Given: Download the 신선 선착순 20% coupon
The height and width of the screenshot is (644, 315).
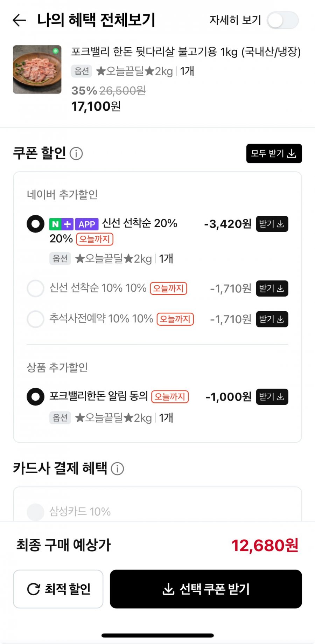Looking at the screenshot, I should tap(272, 224).
